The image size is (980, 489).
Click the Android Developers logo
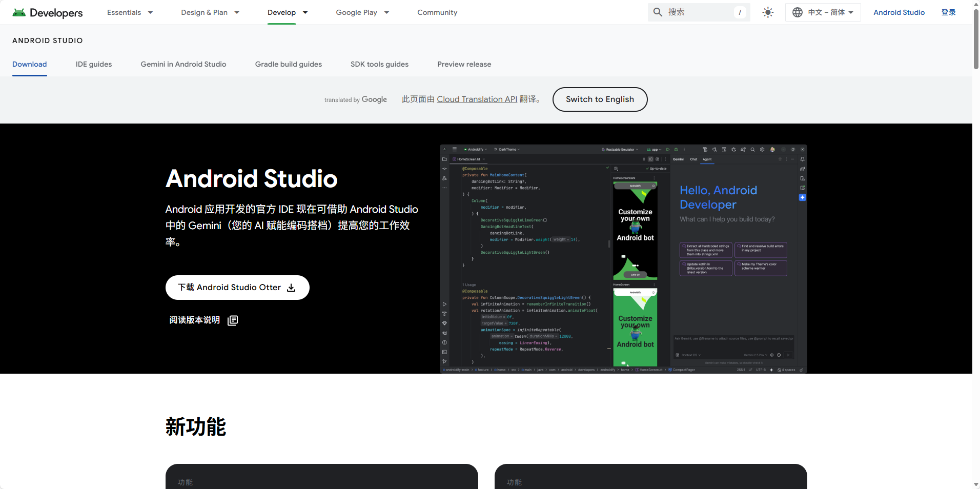48,12
